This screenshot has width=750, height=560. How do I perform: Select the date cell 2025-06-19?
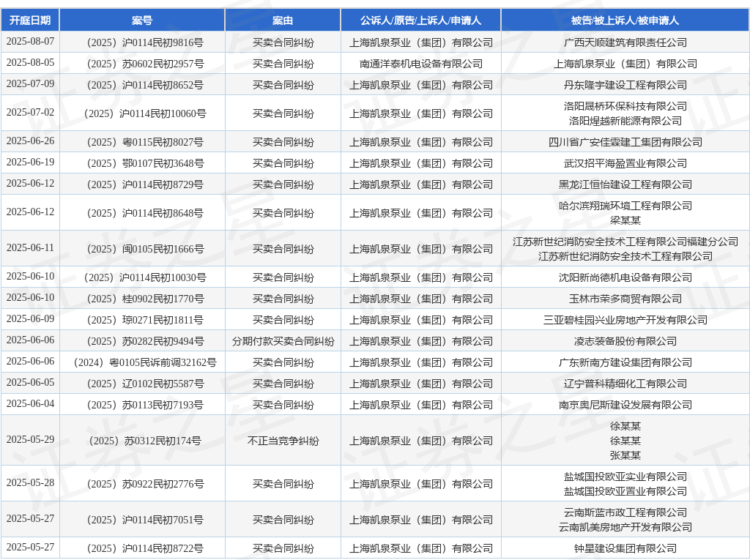pyautogui.click(x=30, y=162)
